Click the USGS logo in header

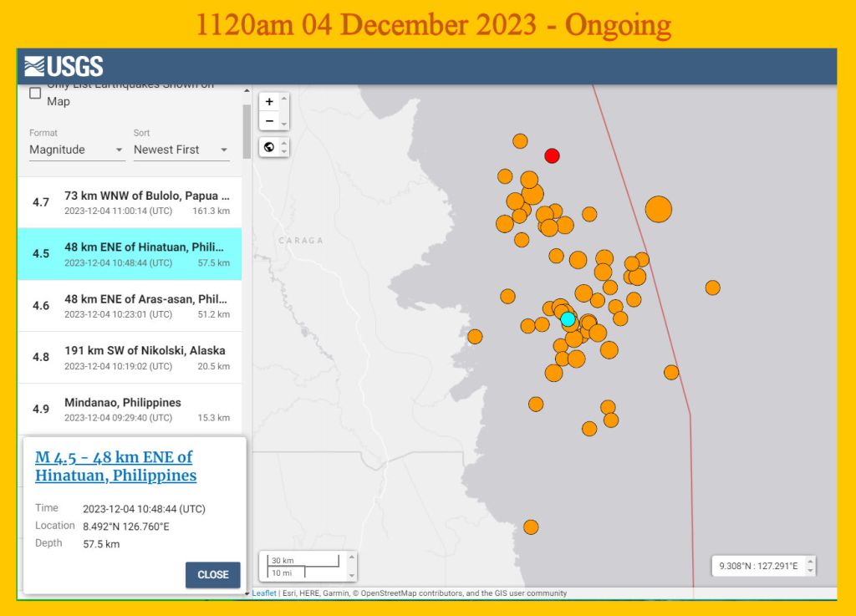(x=64, y=67)
